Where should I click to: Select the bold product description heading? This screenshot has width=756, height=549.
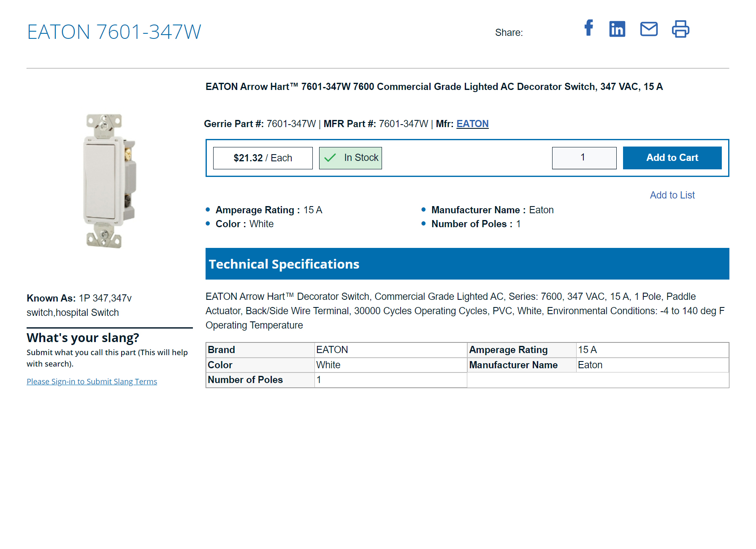434,87
